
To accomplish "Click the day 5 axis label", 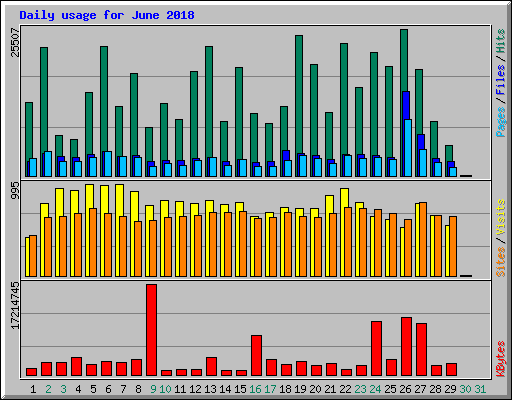I will [x=93, y=389].
